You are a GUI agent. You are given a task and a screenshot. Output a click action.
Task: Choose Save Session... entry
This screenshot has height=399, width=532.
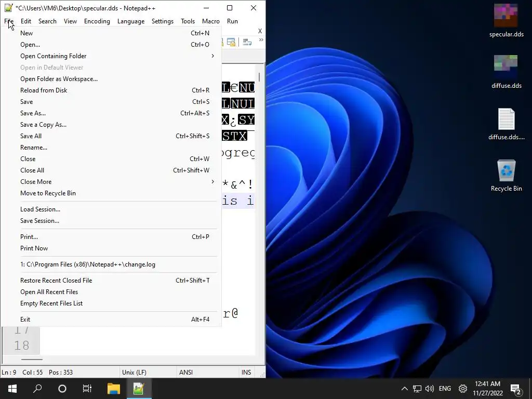coord(111,221)
